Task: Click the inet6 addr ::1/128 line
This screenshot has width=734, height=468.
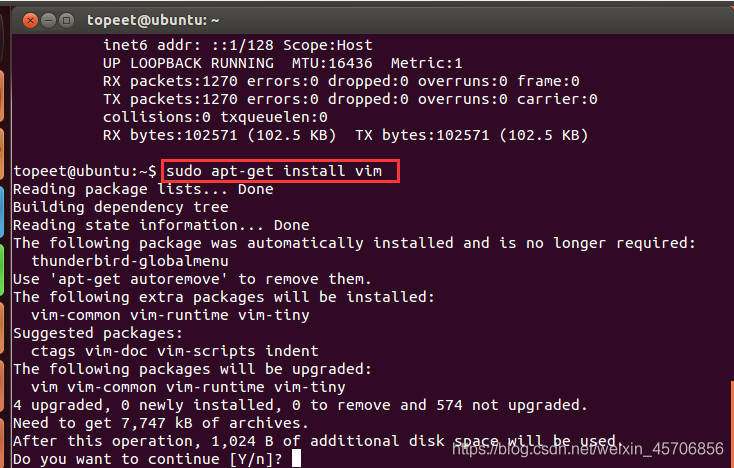Action: pos(237,45)
